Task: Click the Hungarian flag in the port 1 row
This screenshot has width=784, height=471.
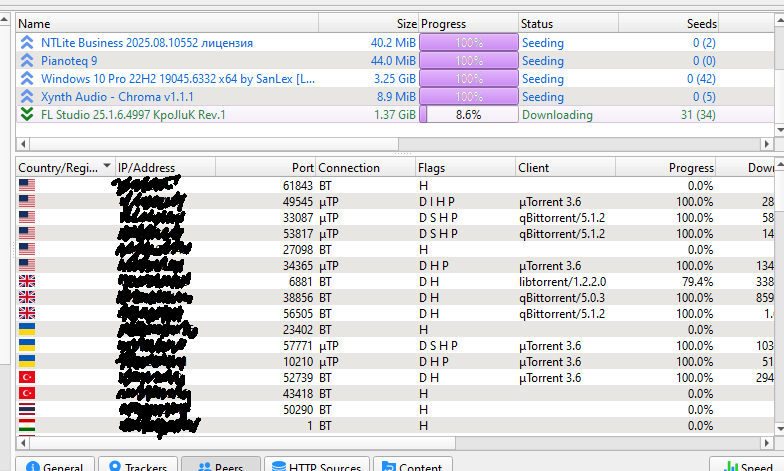Action: [x=27, y=426]
